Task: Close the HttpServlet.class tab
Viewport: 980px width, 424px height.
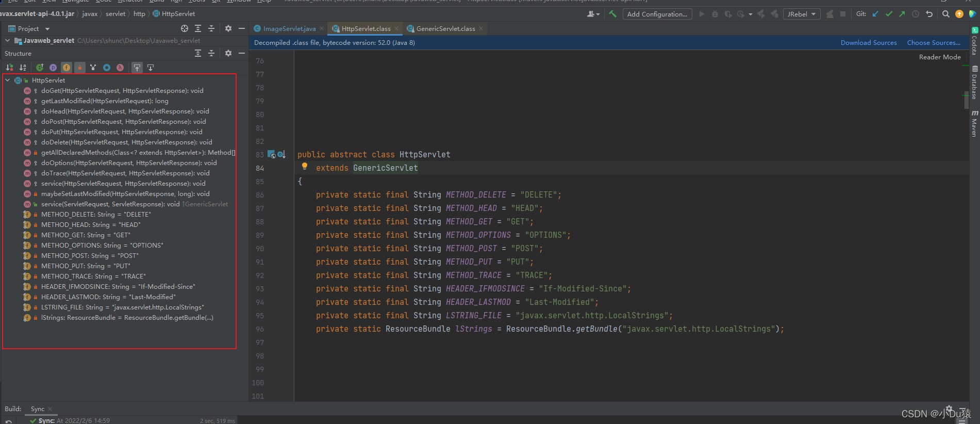Action: tap(396, 28)
